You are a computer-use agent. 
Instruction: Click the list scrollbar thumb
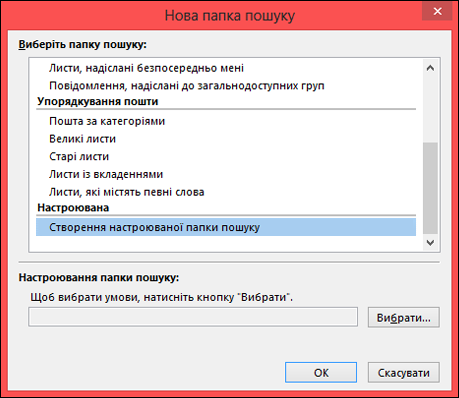point(430,188)
